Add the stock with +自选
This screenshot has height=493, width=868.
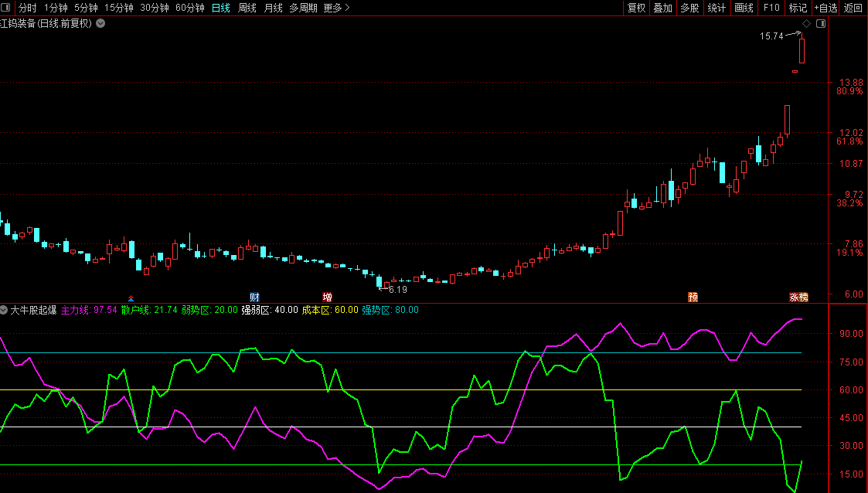(825, 8)
